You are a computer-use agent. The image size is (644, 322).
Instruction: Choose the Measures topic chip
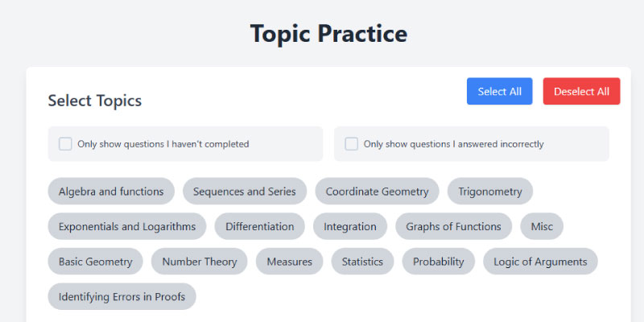pos(290,262)
